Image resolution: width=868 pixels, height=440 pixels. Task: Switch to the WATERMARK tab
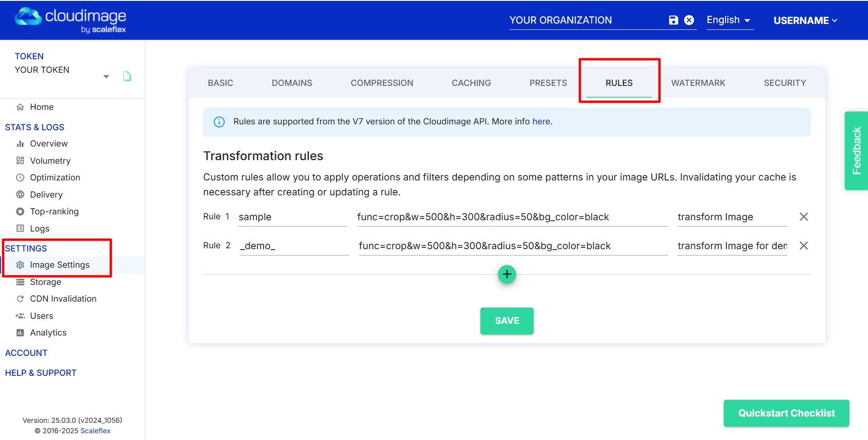point(698,83)
